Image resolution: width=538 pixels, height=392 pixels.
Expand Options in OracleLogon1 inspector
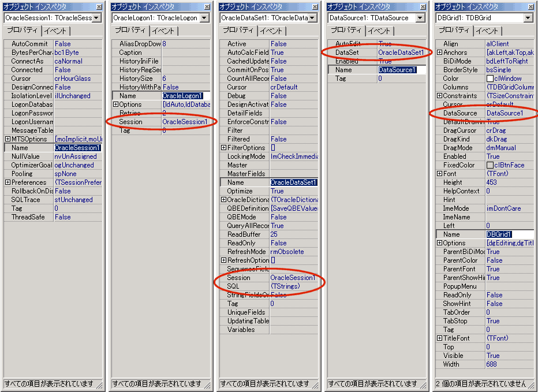[x=115, y=104]
